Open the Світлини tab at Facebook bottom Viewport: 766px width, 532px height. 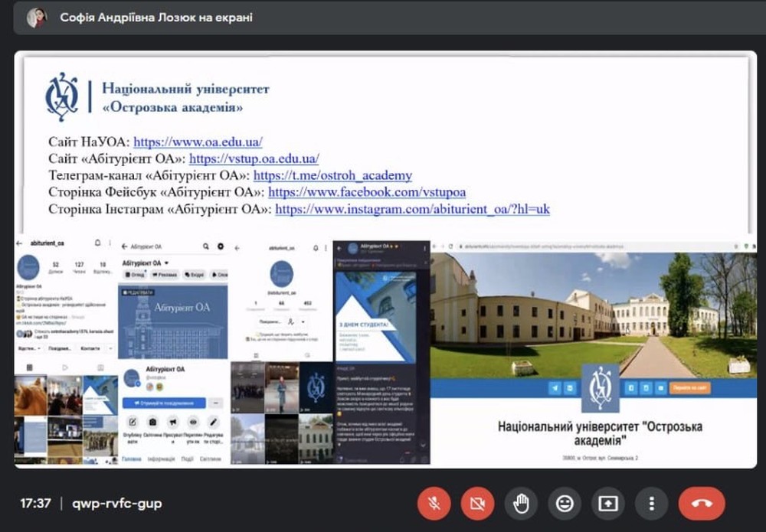(211, 459)
